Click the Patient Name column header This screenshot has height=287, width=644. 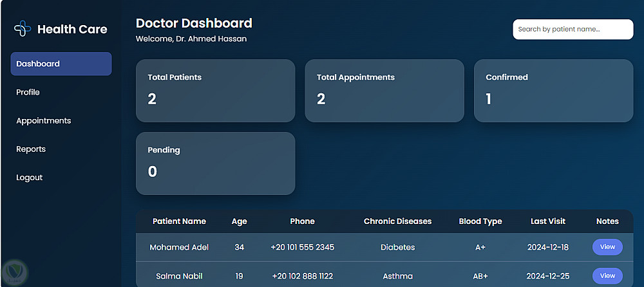(179, 221)
